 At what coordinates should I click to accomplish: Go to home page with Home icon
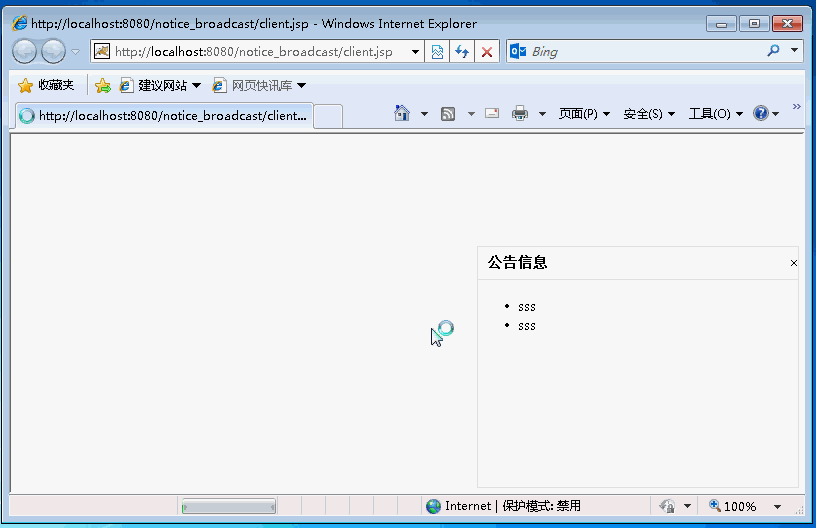(402, 113)
